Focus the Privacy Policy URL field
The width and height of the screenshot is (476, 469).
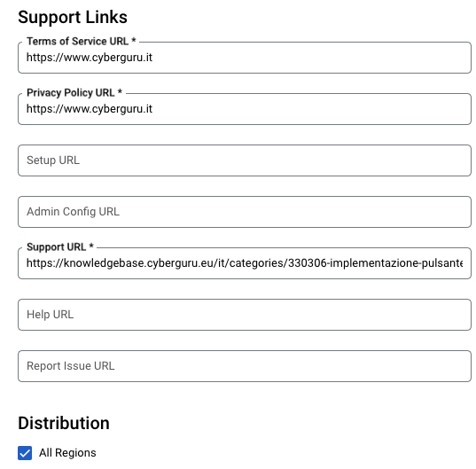(x=245, y=109)
